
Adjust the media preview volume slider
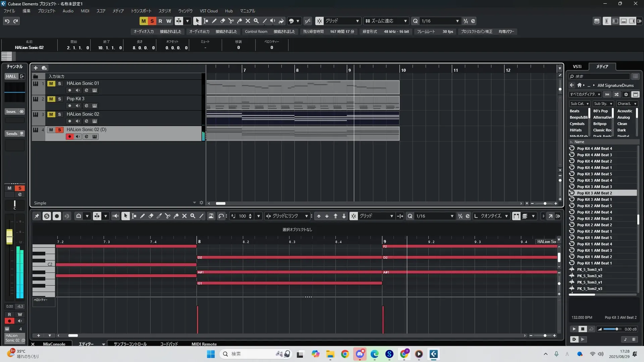616,329
